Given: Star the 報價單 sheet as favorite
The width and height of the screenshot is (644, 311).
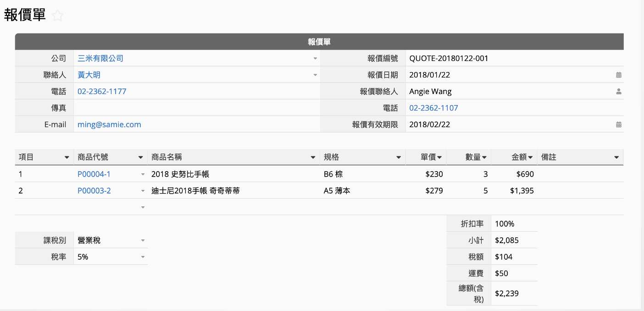Looking at the screenshot, I should 57,16.
